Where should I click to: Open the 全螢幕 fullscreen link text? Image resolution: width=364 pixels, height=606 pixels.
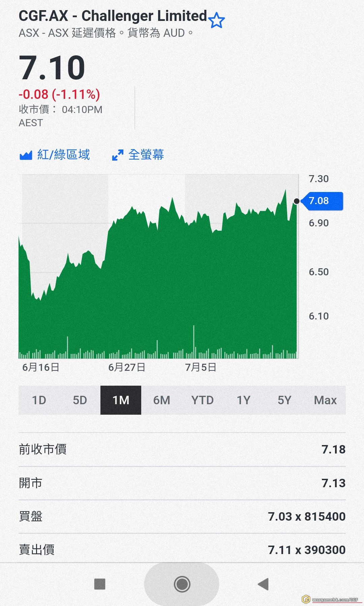[x=146, y=155]
